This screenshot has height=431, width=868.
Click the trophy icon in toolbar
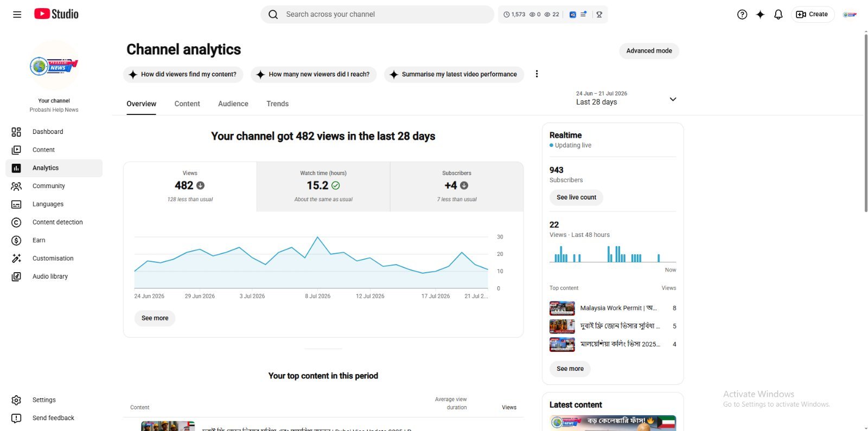click(599, 15)
